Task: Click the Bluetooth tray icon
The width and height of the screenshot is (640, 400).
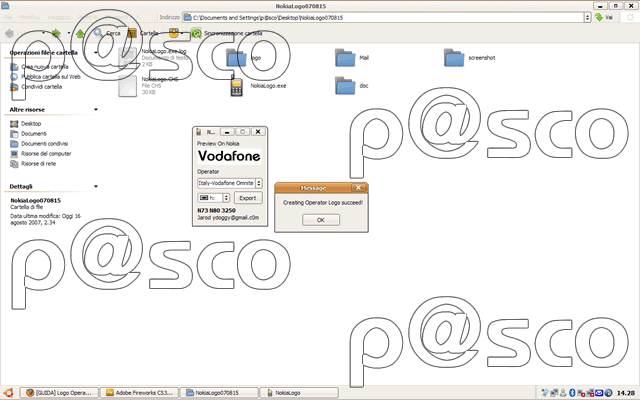Action: (x=572, y=393)
